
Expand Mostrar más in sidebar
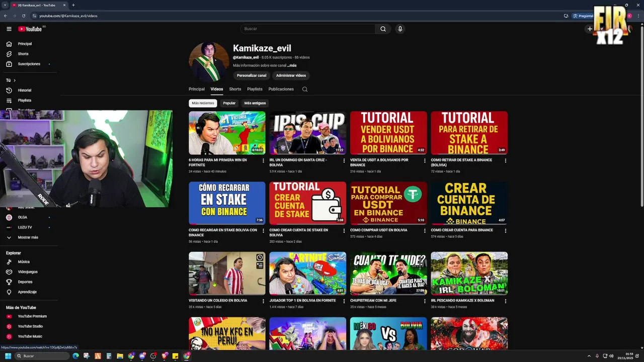(x=29, y=237)
